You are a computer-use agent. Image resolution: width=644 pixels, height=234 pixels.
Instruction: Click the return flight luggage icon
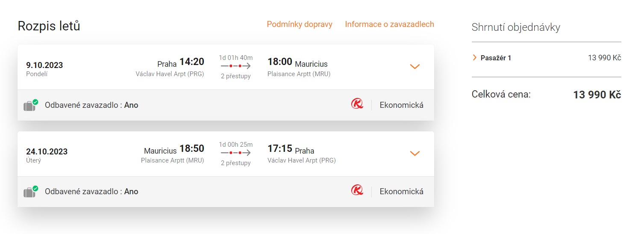coord(30,192)
